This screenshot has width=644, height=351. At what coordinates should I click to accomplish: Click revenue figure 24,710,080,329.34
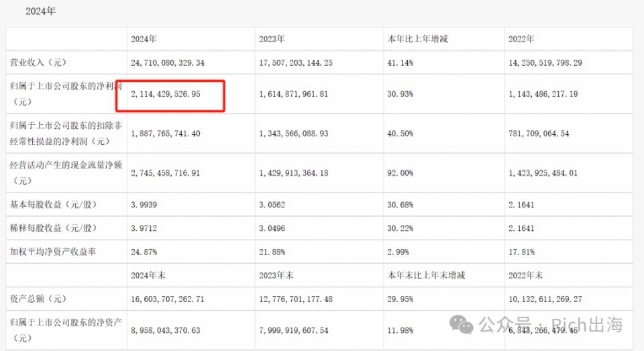168,63
